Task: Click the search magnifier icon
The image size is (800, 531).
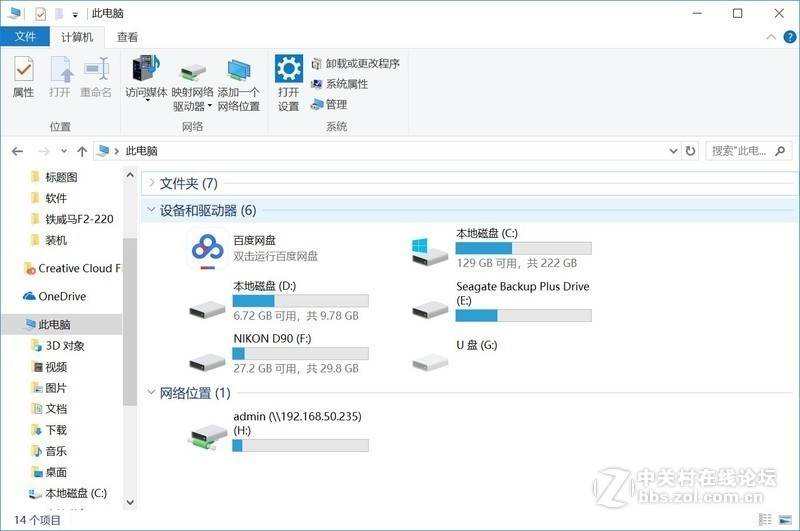Action: 780,151
